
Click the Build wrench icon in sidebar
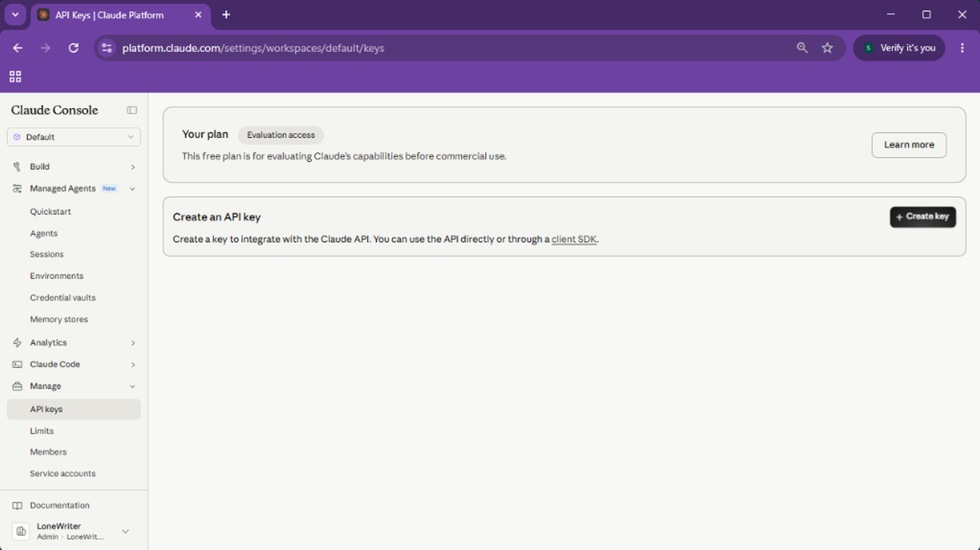click(17, 166)
